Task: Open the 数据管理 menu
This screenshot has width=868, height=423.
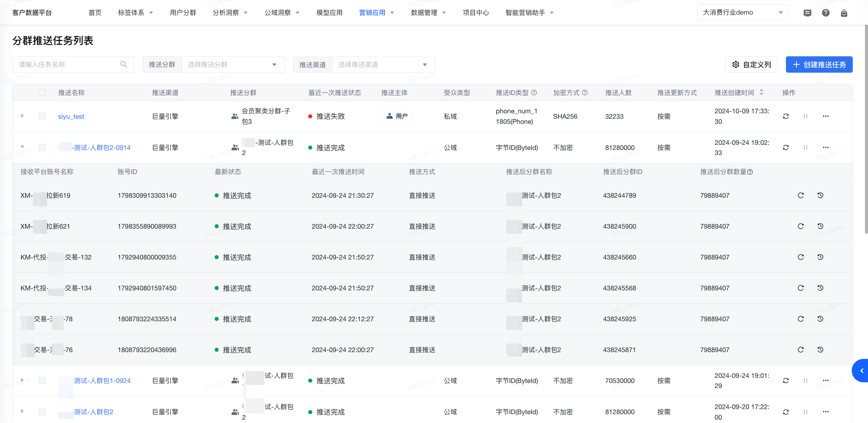Action: [x=428, y=13]
